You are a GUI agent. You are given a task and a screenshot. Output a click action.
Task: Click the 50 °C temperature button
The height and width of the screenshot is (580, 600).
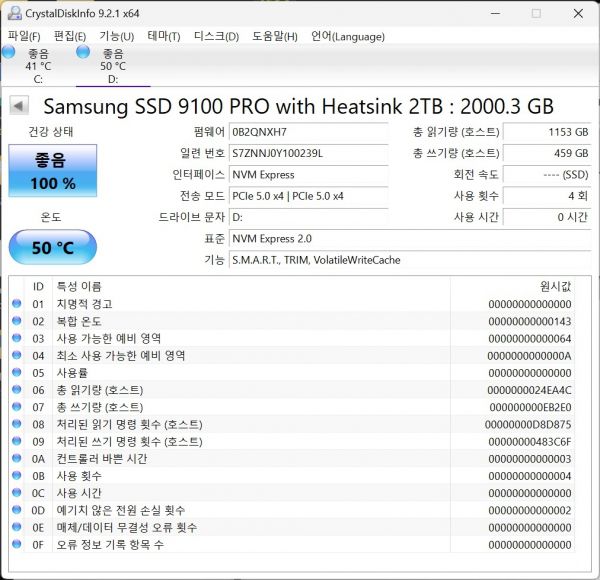click(x=53, y=247)
